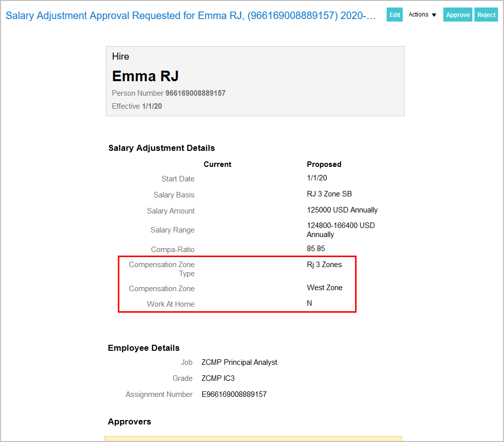Click the 125000 USD Annually salary amount
Screen dimensions: 504x442
pyautogui.click(x=342, y=210)
